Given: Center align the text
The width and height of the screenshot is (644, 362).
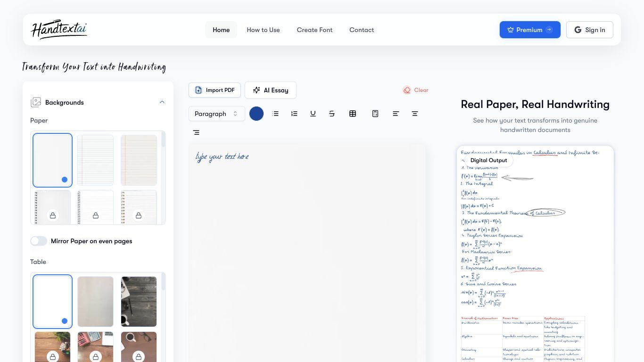Looking at the screenshot, I should point(415,114).
